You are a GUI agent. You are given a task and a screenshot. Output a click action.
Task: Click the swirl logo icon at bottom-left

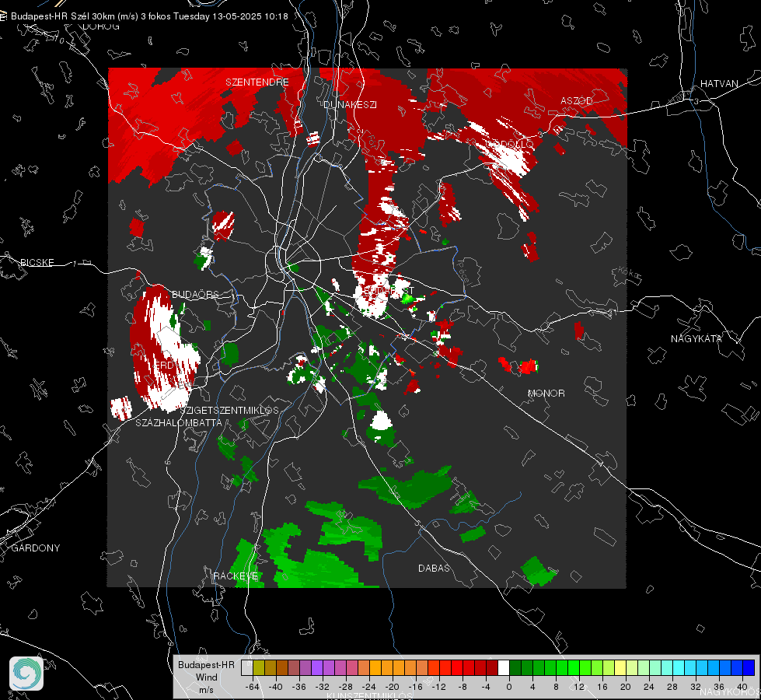[26, 674]
